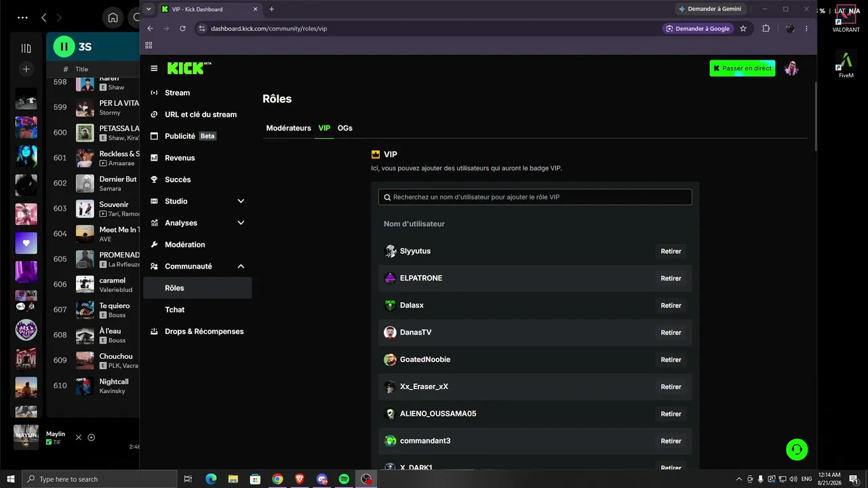The image size is (868, 488).
Task: Open the Chrome apps grid shortcut
Action: (x=149, y=45)
